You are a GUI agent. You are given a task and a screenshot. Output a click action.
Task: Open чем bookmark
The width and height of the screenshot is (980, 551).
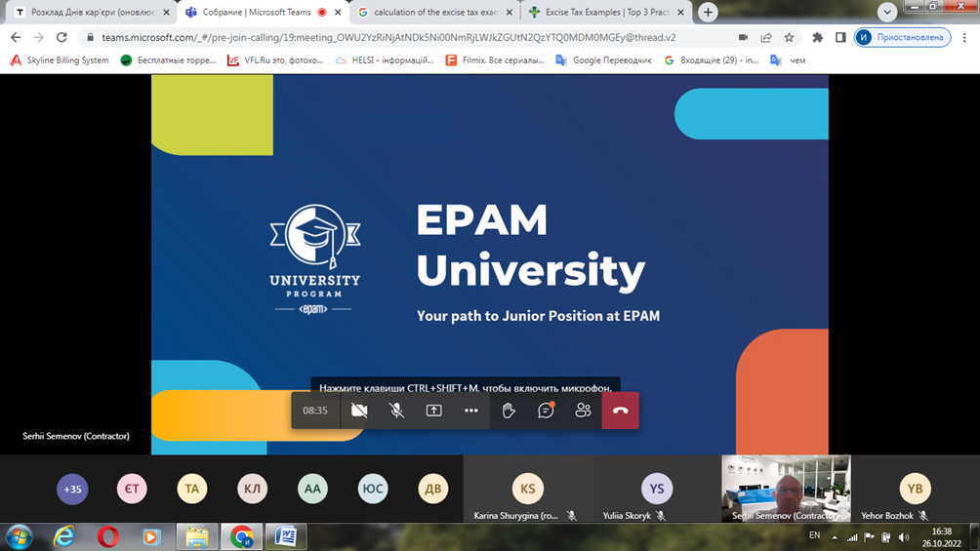point(788,59)
